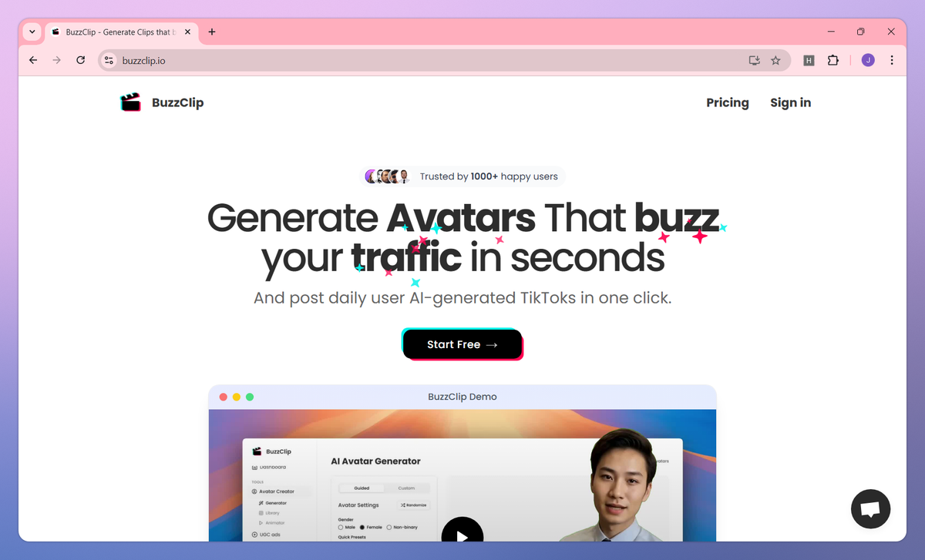The width and height of the screenshot is (925, 560).
Task: Open the Chrome three-dot menu
Action: (892, 60)
